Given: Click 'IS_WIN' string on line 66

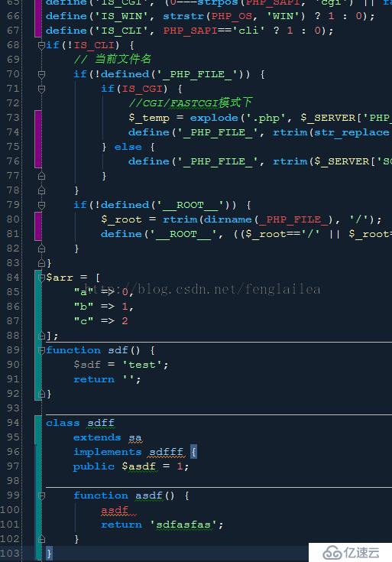Looking at the screenshot, I should click(x=121, y=17).
